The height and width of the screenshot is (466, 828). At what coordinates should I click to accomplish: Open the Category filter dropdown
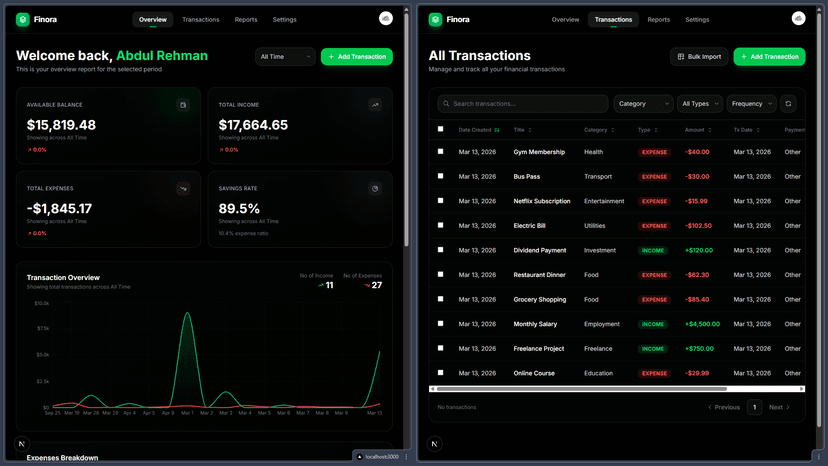(643, 104)
